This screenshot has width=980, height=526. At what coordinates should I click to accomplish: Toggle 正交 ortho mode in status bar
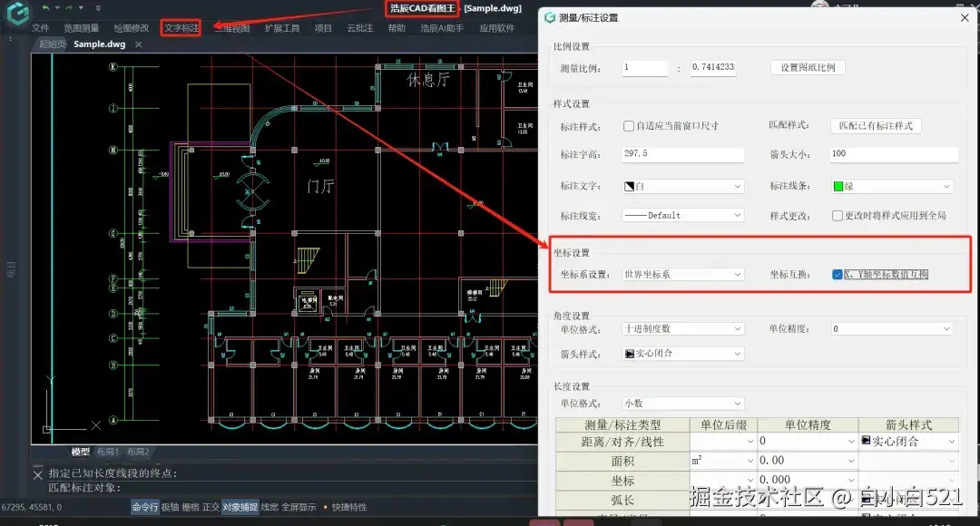[x=211, y=507]
